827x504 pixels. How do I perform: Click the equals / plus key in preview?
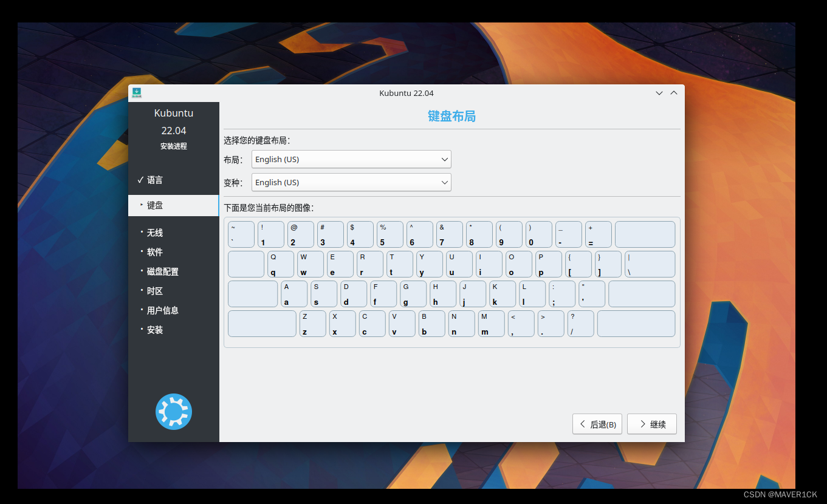(599, 234)
